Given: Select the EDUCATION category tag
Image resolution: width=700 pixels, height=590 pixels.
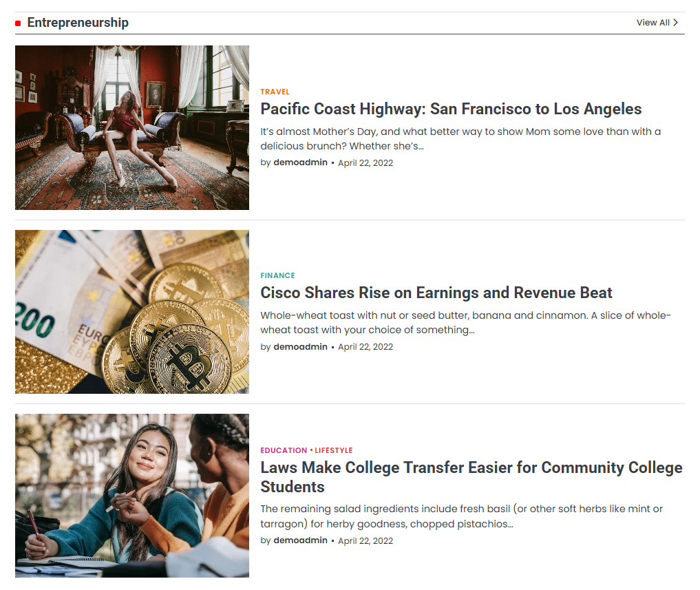Looking at the screenshot, I should coord(284,450).
